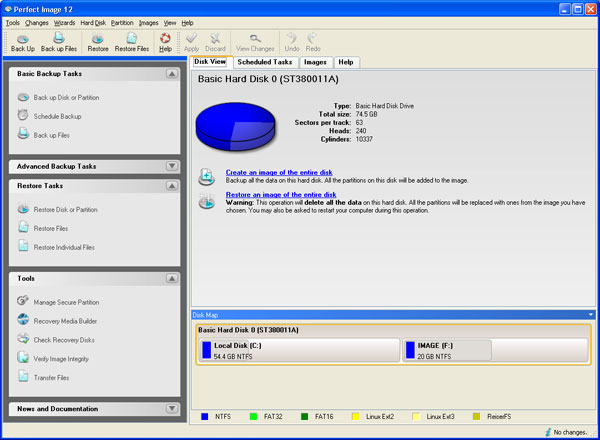Click Create an image of the entire disk
The height and width of the screenshot is (440, 600).
(279, 172)
